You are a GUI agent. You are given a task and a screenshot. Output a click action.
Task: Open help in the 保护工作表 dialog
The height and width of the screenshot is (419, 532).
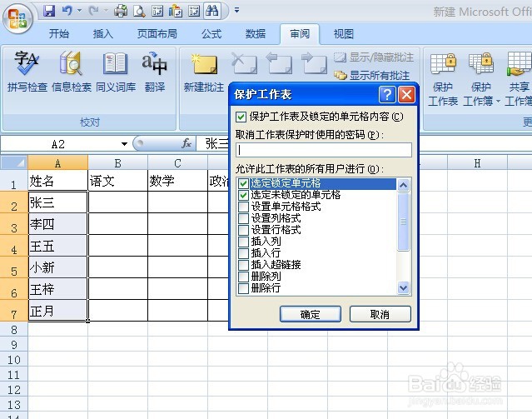coord(387,94)
